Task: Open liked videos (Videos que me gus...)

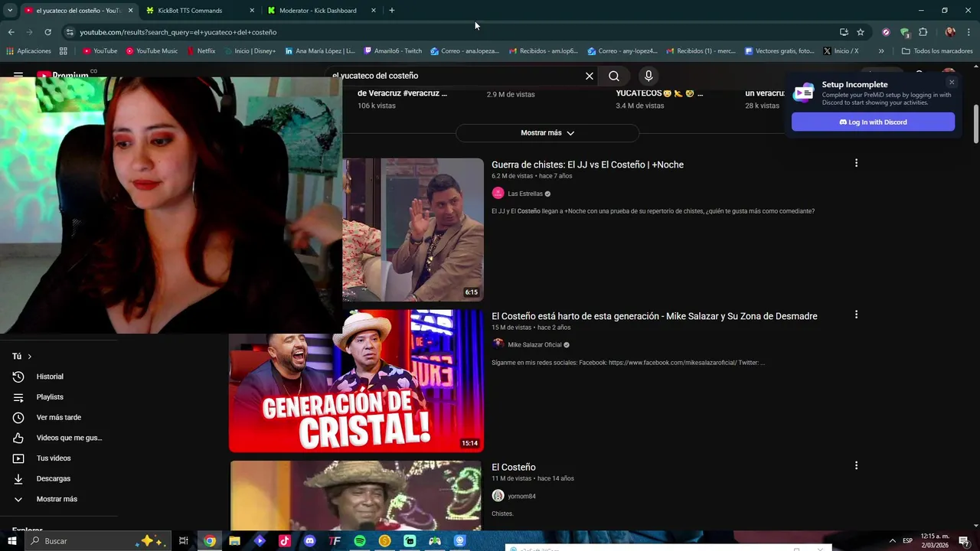Action: point(69,438)
